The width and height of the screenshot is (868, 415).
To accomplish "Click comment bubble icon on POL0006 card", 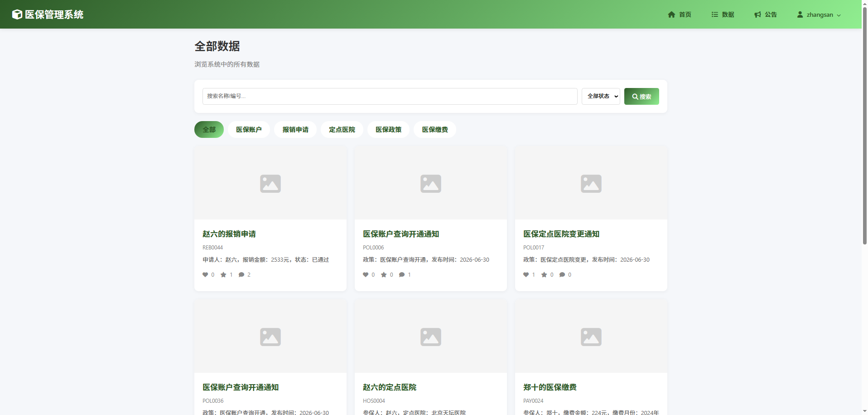I will 402,274.
